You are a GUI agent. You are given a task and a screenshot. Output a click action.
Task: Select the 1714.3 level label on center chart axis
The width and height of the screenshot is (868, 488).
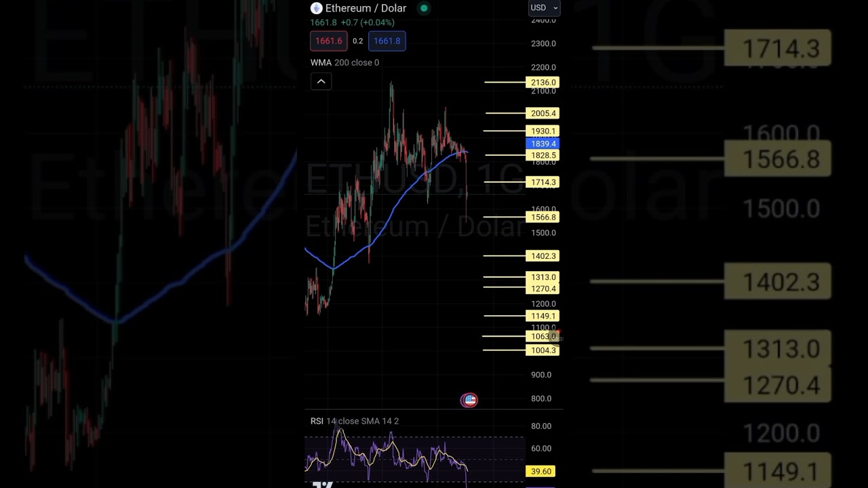coord(542,182)
